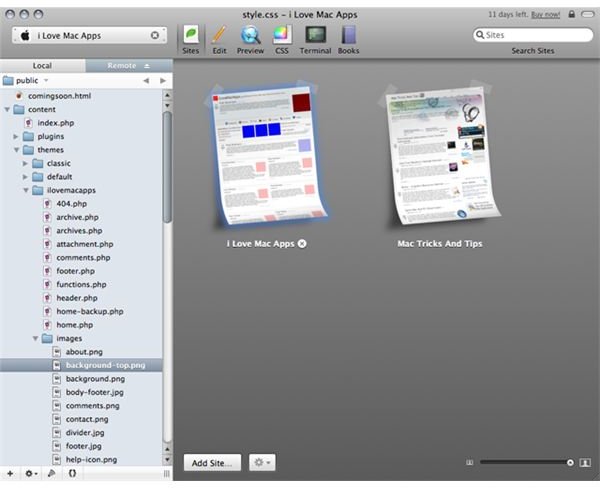Click the padlock icon in the title bar
The image size is (600, 488).
click(x=572, y=14)
